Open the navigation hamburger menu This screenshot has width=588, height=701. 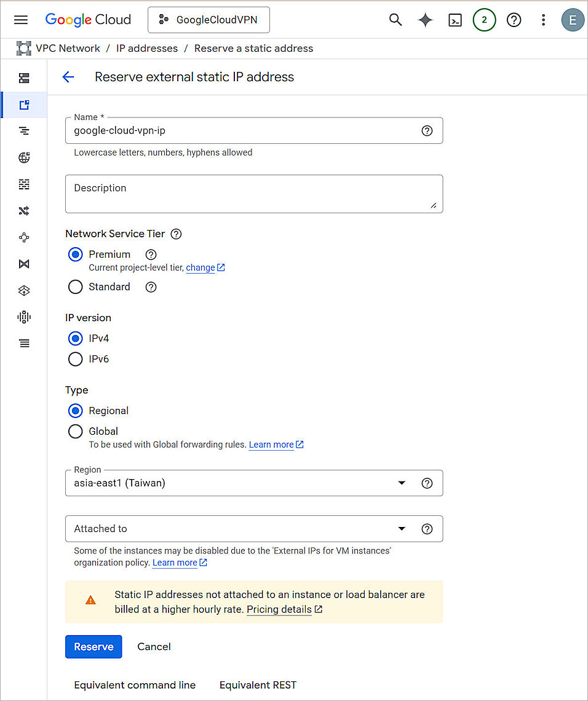(20, 19)
